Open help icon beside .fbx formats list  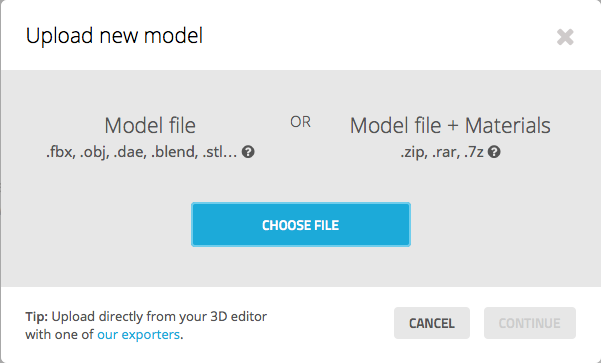point(248,152)
